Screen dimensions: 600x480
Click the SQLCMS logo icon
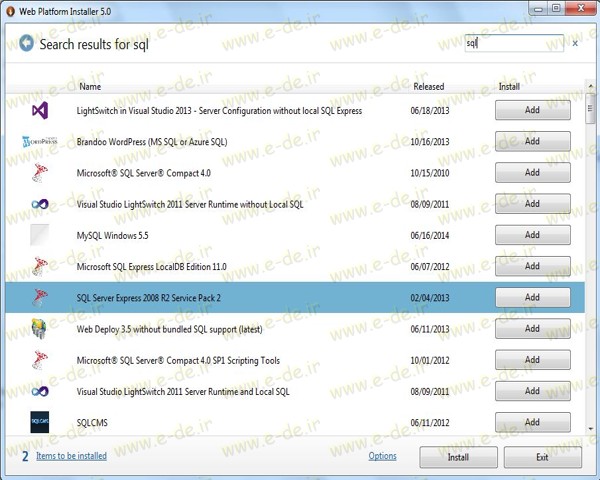(x=40, y=422)
